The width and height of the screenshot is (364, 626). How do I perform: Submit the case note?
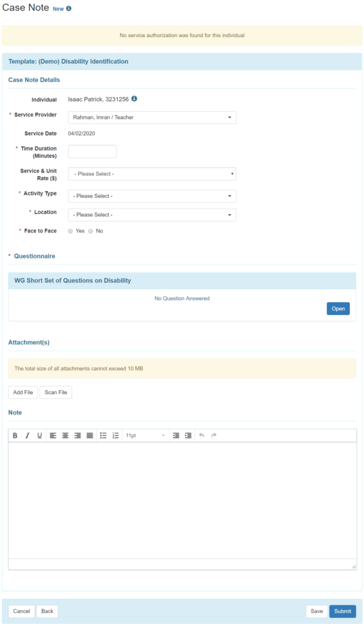click(343, 611)
